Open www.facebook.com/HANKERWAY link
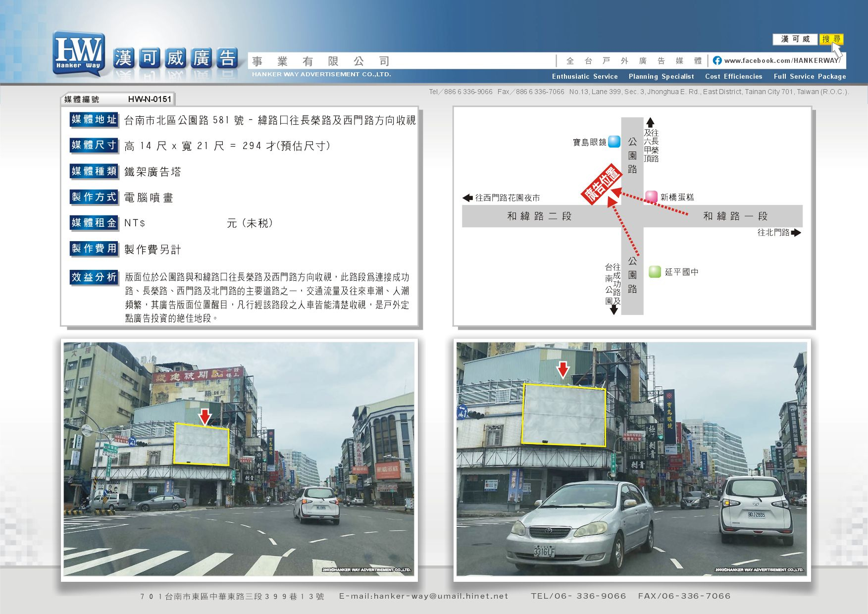Screen dimensions: 868x614 [782, 60]
